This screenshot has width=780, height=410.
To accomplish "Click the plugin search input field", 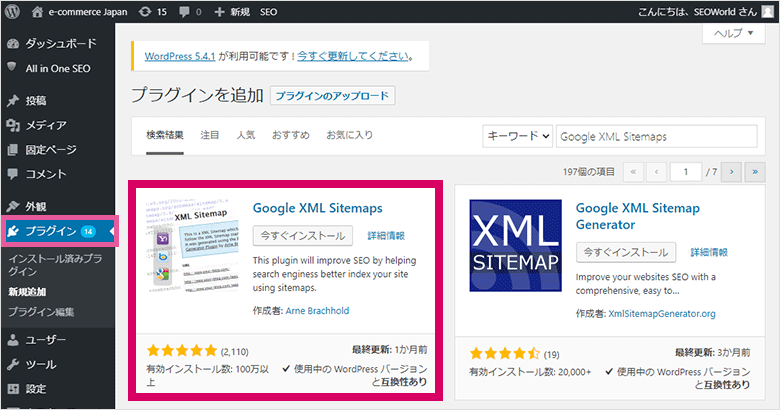I will pyautogui.click(x=657, y=136).
